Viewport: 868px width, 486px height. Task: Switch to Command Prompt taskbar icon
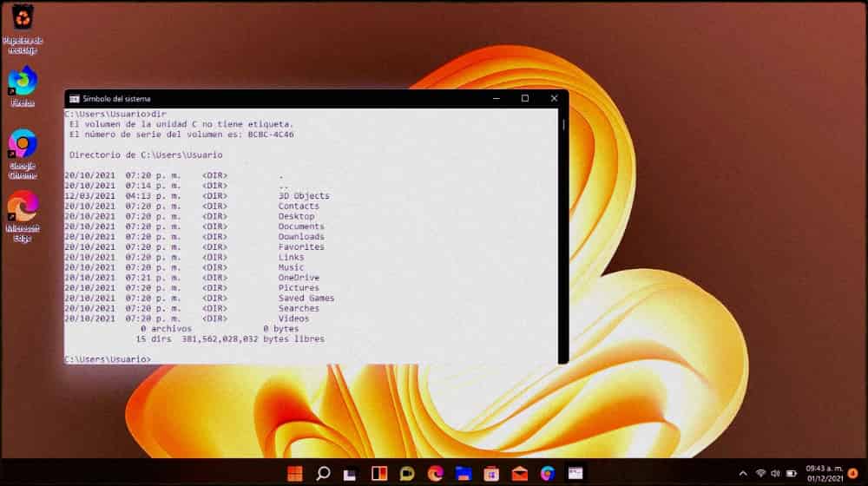575,473
